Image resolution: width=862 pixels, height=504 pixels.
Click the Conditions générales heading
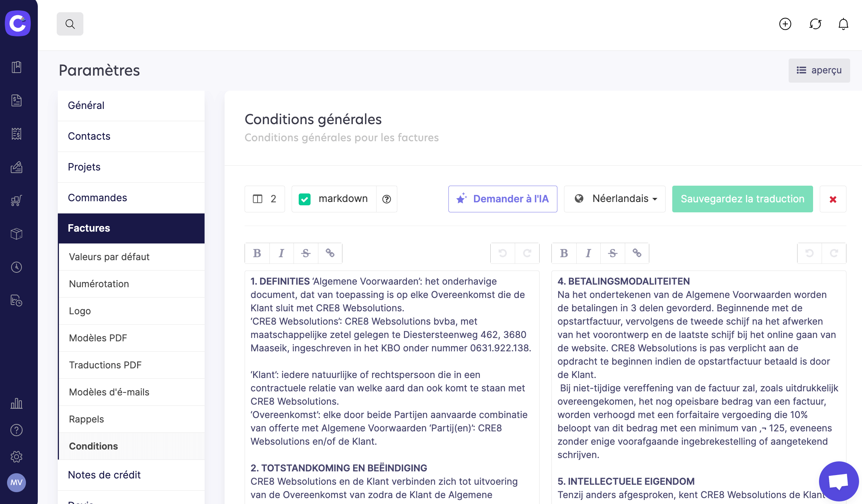pyautogui.click(x=313, y=119)
